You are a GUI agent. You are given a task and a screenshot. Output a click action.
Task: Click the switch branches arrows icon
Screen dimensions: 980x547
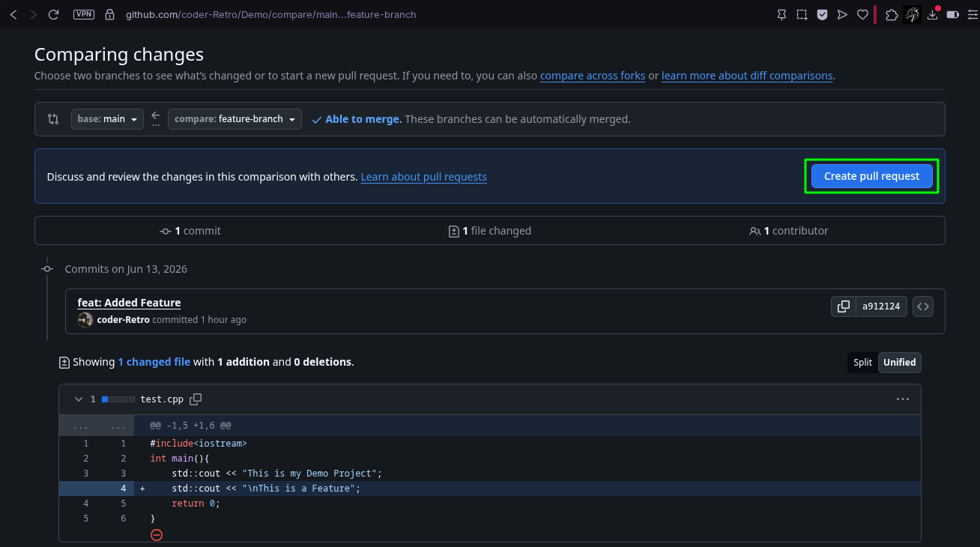53,118
